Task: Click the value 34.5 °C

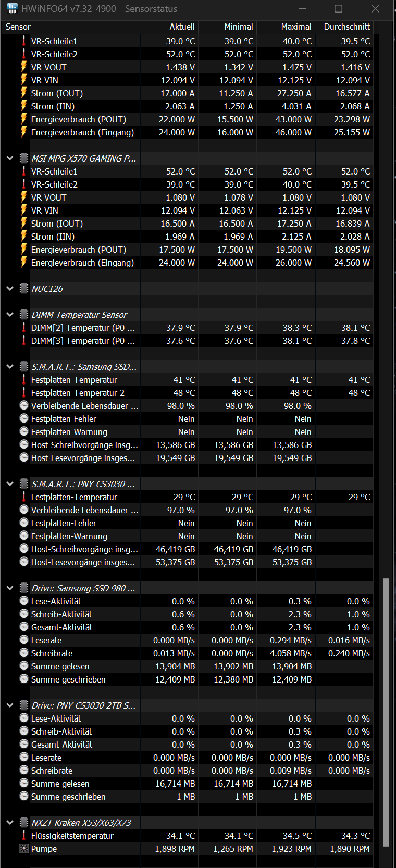Action: coord(297,836)
